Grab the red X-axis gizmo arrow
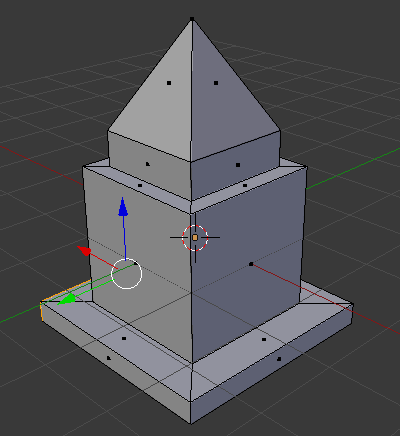Viewport: 400px width, 436px height. 84,251
